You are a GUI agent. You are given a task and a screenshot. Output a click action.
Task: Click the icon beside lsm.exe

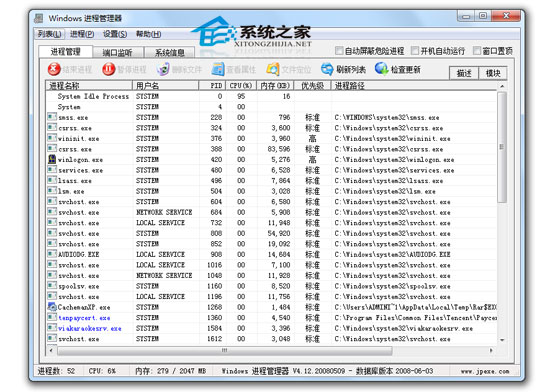(x=52, y=191)
